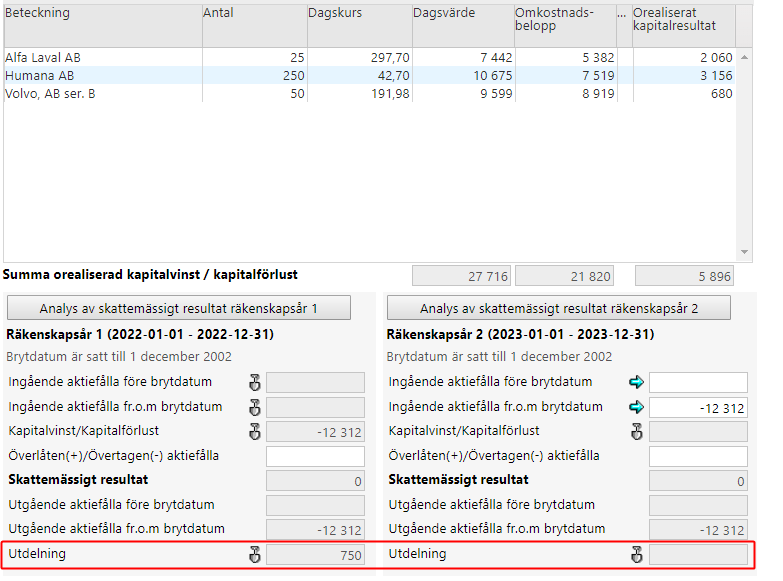Viewport: 783px width, 581px height.
Task: Sort by Beteckning column header
Action: pyautogui.click(x=103, y=26)
